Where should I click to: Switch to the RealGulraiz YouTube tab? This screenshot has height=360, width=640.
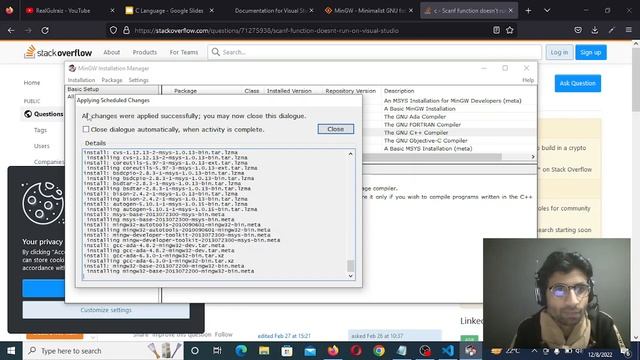coord(63,11)
